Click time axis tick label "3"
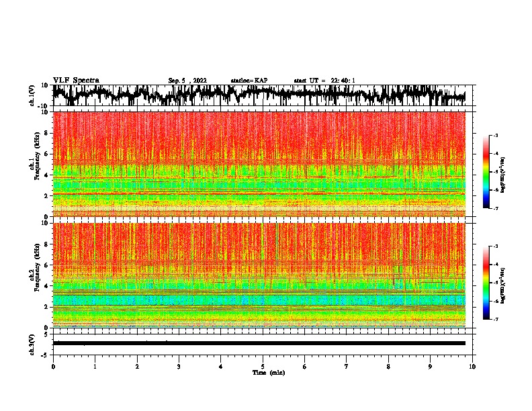 click(179, 367)
